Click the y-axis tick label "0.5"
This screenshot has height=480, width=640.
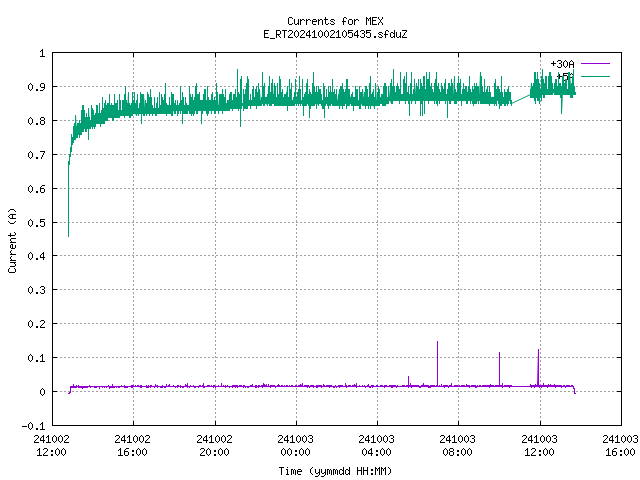click(36, 223)
